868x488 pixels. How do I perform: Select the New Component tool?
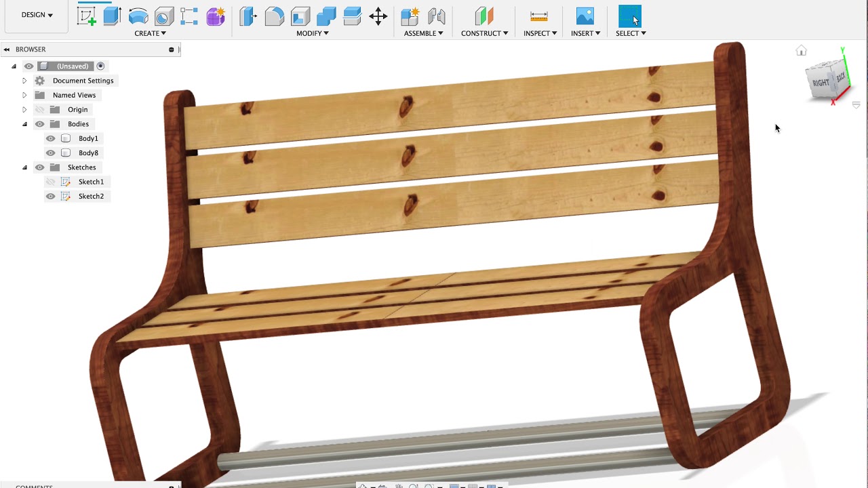(x=410, y=16)
